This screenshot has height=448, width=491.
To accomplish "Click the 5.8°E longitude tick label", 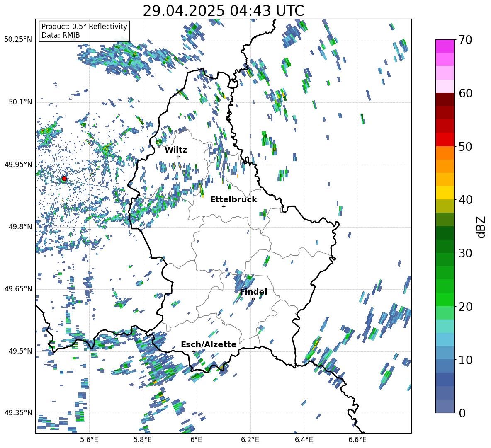I will click(143, 440).
